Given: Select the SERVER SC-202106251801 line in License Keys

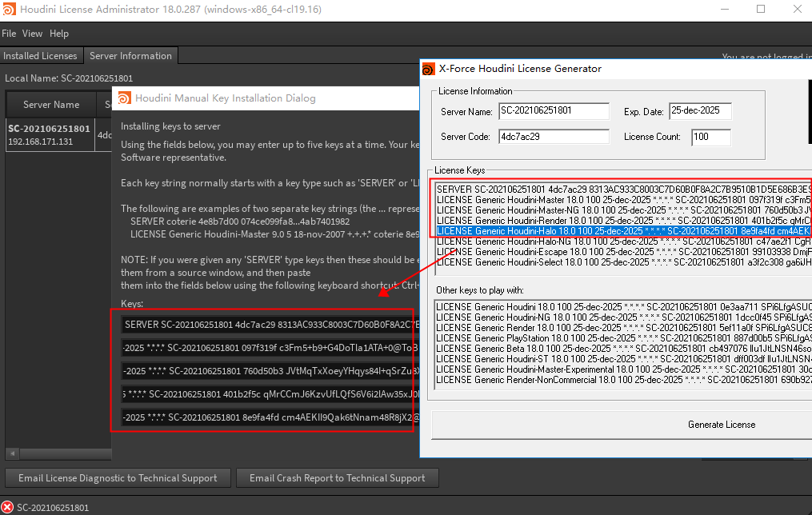Looking at the screenshot, I should (x=623, y=190).
